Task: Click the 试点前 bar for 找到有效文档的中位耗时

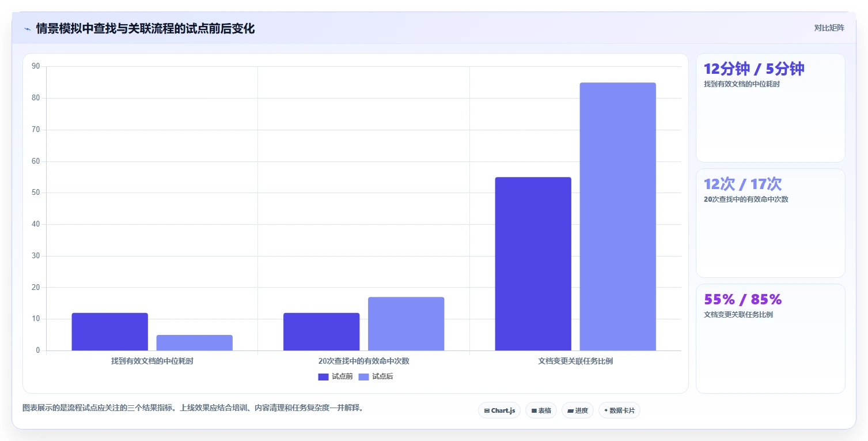Action: point(109,331)
